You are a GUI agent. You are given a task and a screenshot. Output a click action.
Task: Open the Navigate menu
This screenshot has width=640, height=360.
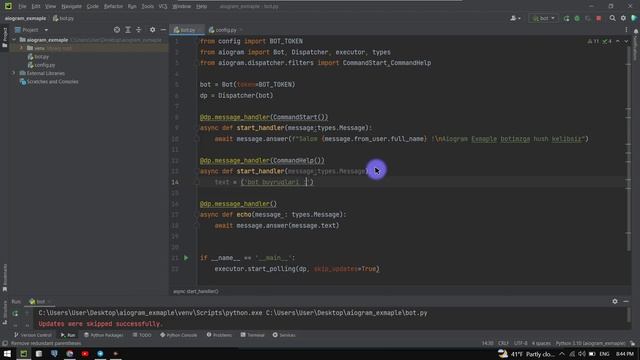point(71,7)
